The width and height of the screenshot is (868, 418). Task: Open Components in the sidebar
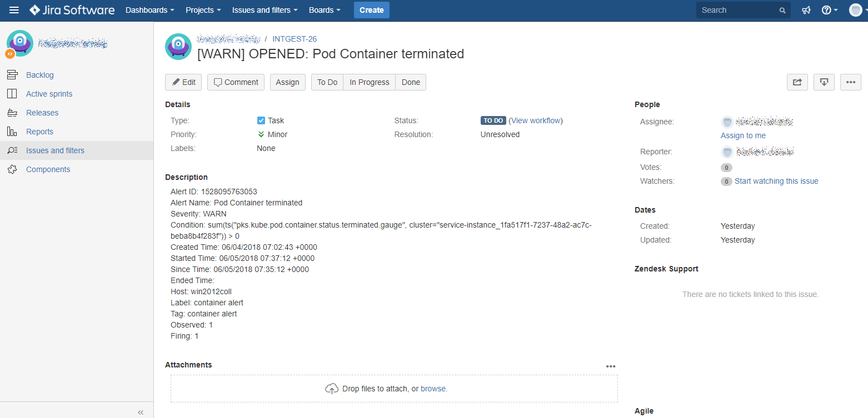point(48,169)
